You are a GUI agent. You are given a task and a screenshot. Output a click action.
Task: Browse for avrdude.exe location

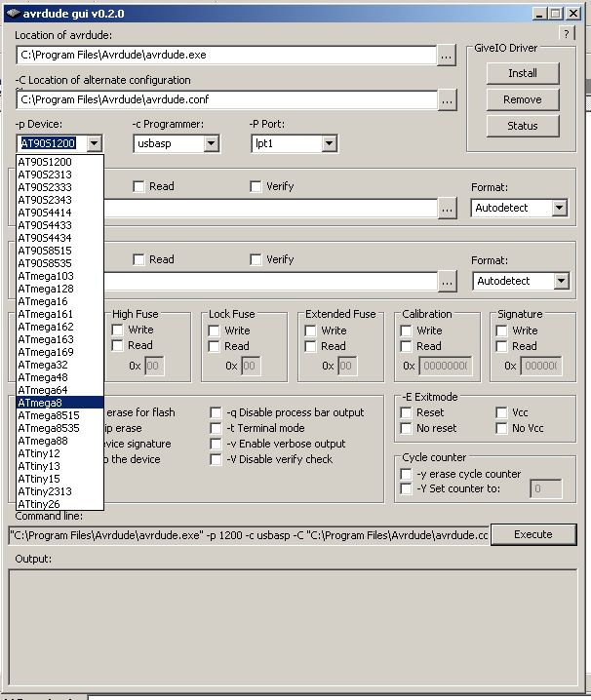(x=447, y=56)
